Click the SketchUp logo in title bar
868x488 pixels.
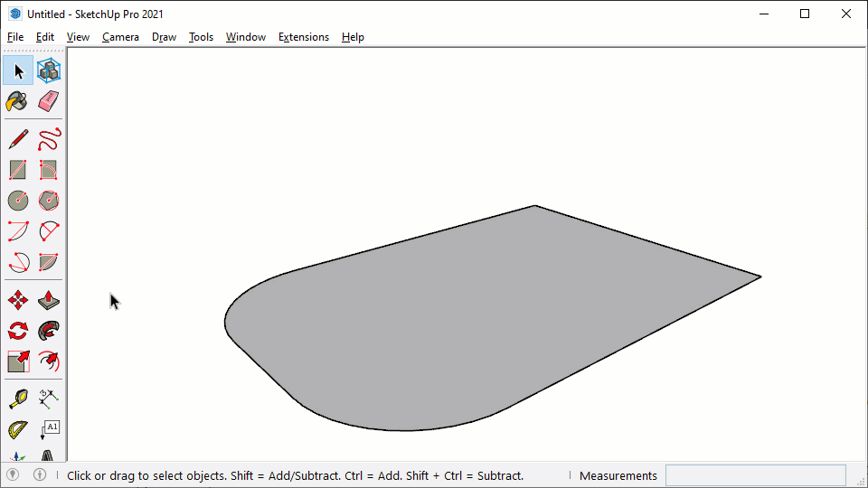coord(15,14)
